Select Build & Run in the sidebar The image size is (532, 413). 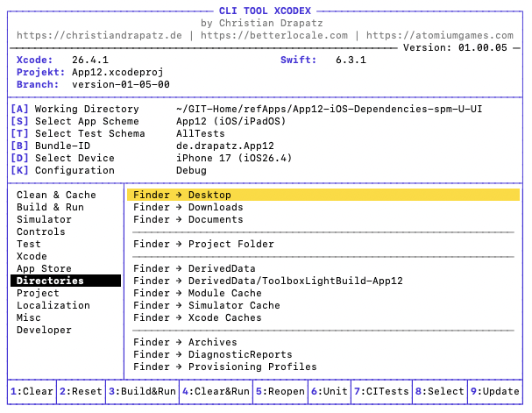(50, 207)
